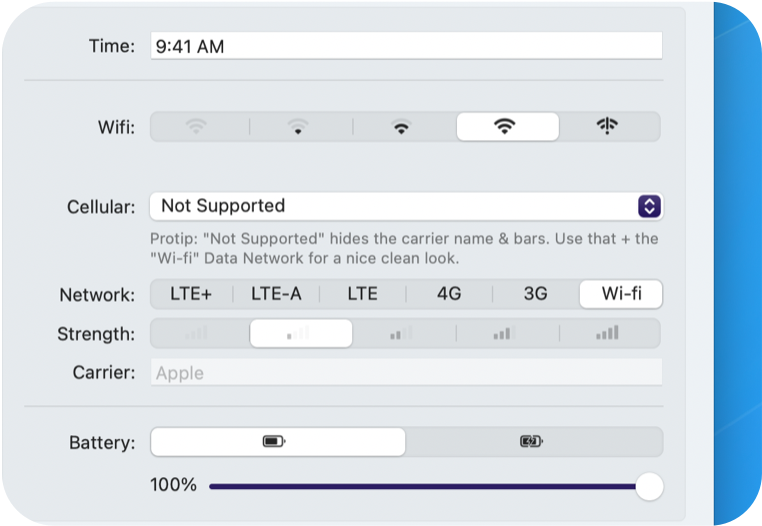762x526 pixels.
Task: Choose one-bar cellular strength icon
Action: (299, 334)
